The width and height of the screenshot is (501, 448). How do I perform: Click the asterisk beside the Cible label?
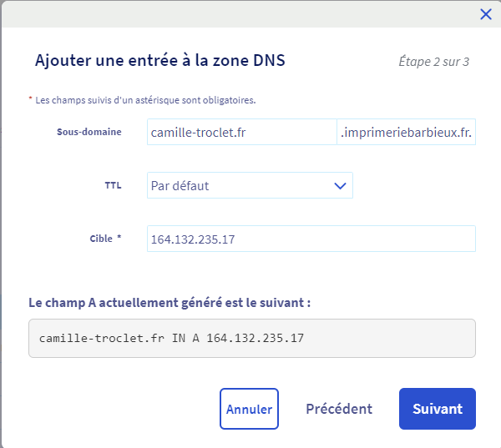[x=119, y=238]
